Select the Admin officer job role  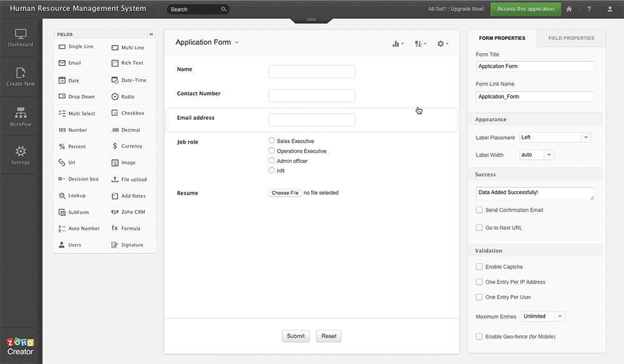tap(270, 160)
